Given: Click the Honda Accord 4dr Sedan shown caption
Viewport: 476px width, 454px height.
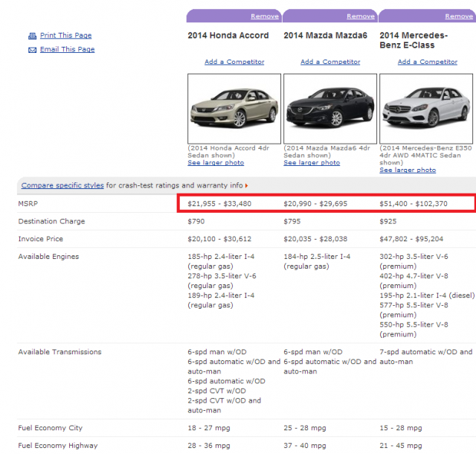Looking at the screenshot, I should point(228,152).
